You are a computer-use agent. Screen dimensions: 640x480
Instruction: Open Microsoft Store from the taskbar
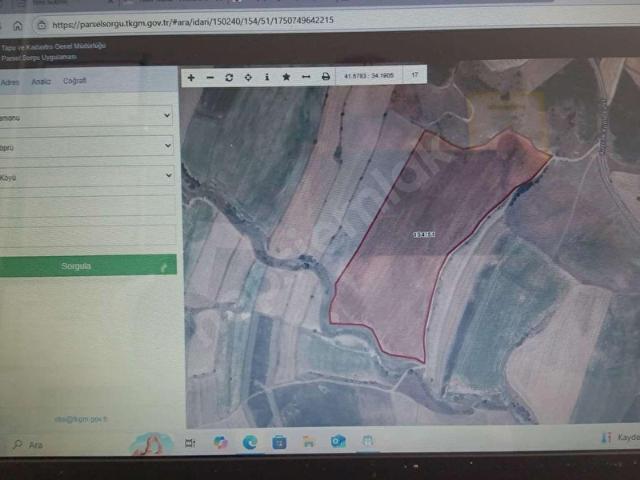(279, 442)
